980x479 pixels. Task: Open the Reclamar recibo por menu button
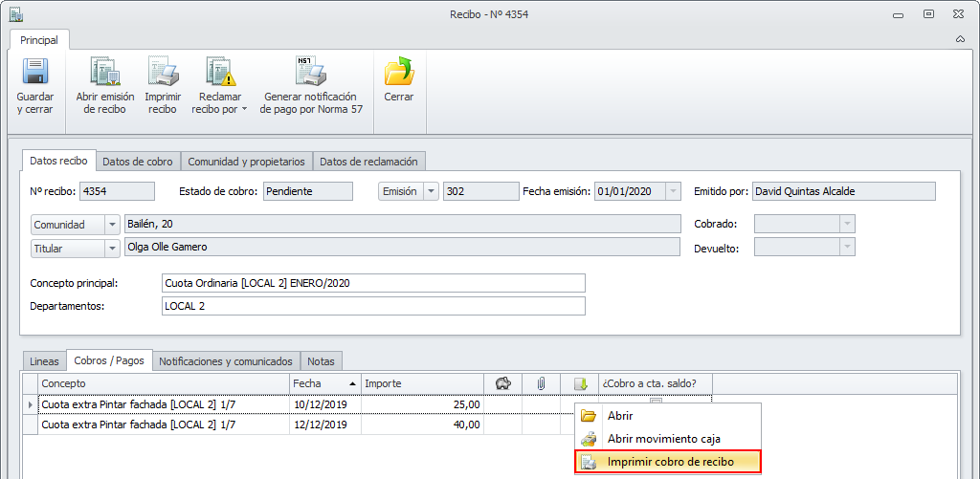coord(222,86)
